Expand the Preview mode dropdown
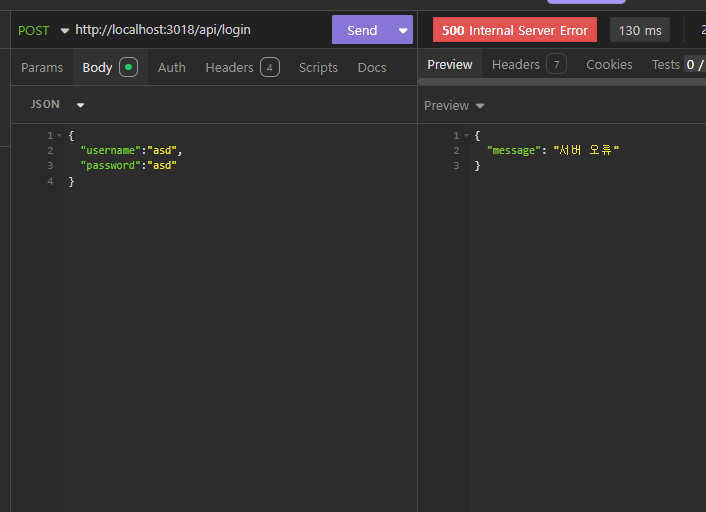The image size is (706, 512). click(x=454, y=106)
